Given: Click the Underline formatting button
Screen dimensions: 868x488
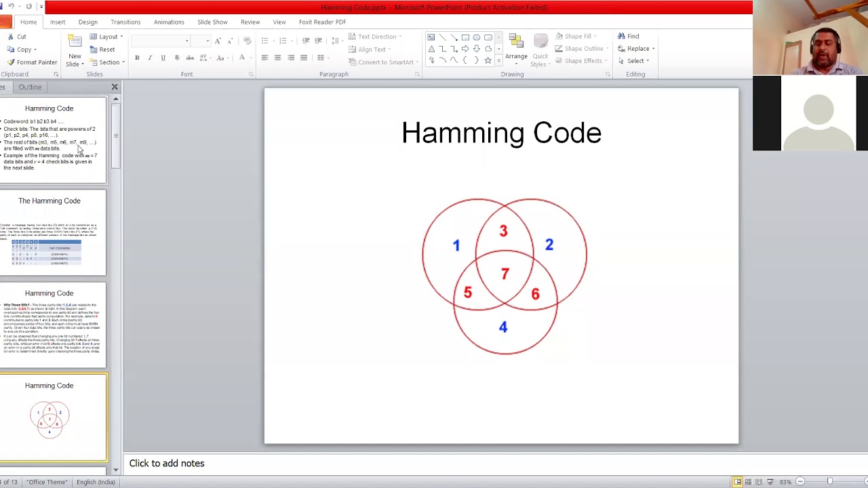Looking at the screenshot, I should tap(163, 58).
